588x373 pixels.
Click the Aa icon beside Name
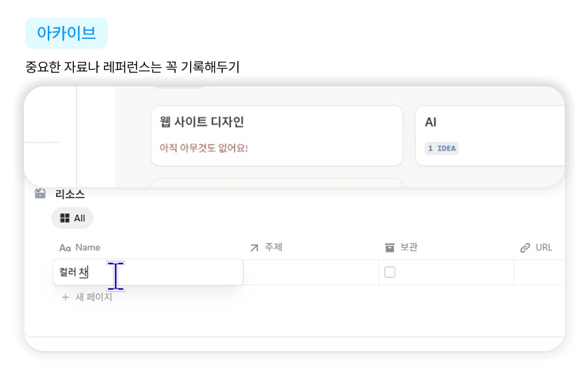(x=65, y=248)
